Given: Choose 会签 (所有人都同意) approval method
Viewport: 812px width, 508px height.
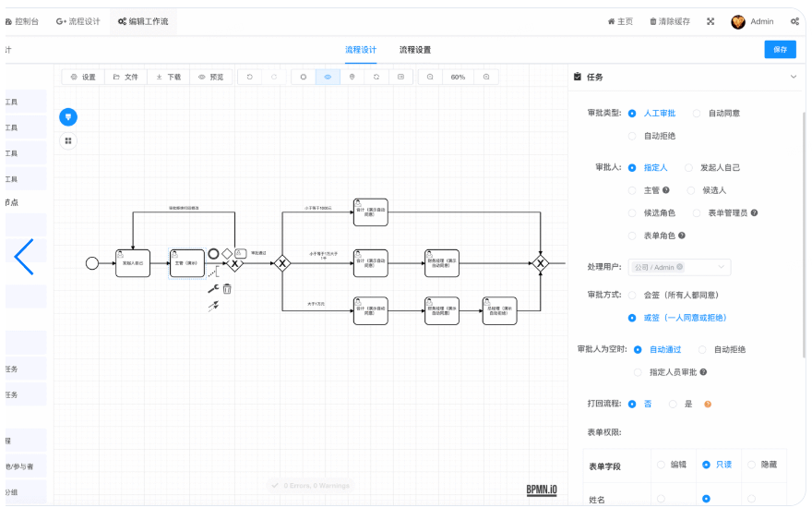Looking at the screenshot, I should [x=632, y=295].
